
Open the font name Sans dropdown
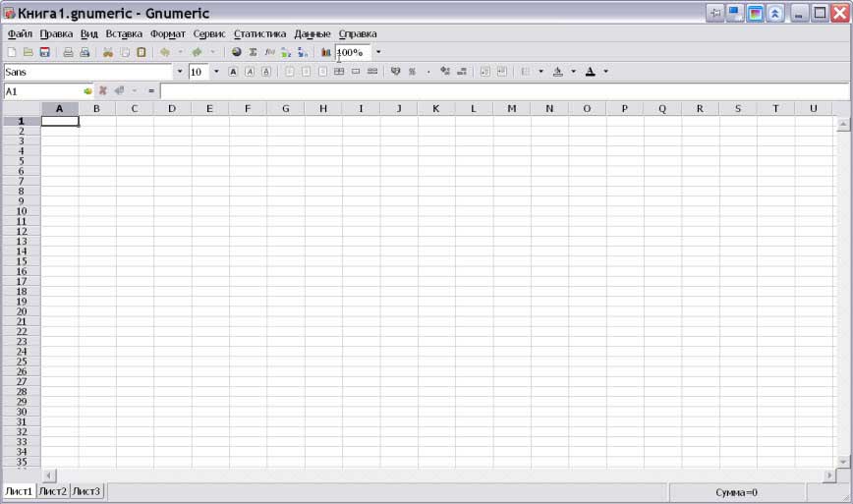[x=179, y=72]
